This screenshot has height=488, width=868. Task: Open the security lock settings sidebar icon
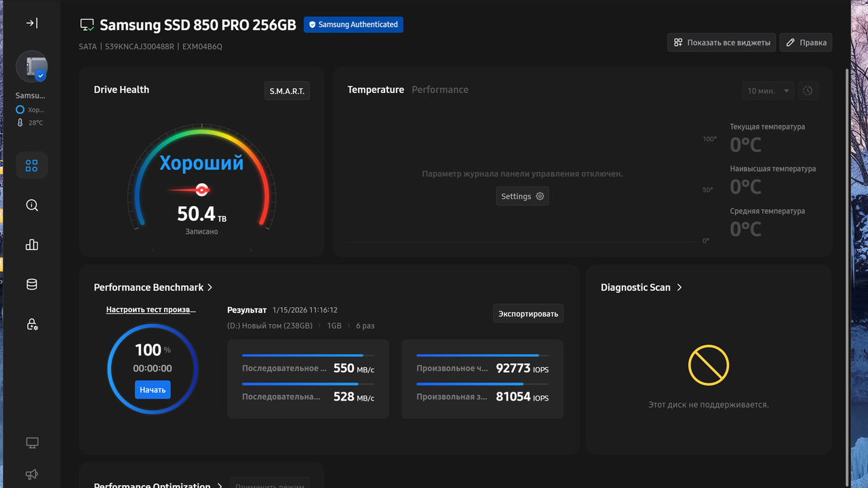[32, 324]
